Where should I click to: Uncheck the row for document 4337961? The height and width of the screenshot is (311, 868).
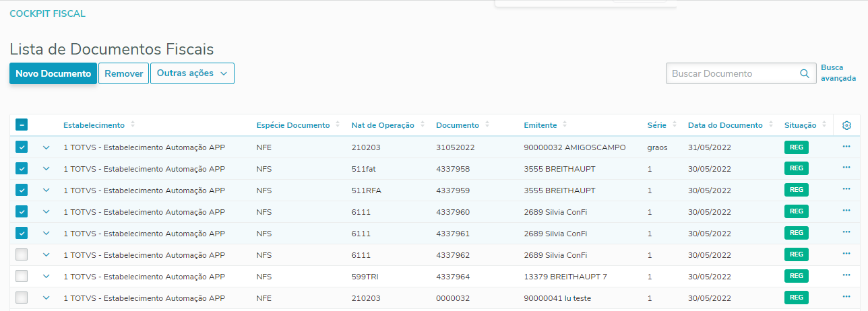point(22,234)
